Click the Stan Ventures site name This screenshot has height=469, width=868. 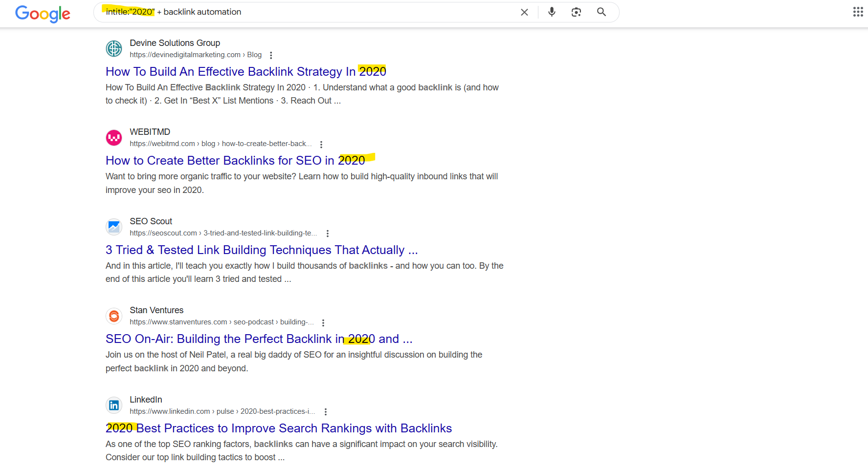click(156, 310)
